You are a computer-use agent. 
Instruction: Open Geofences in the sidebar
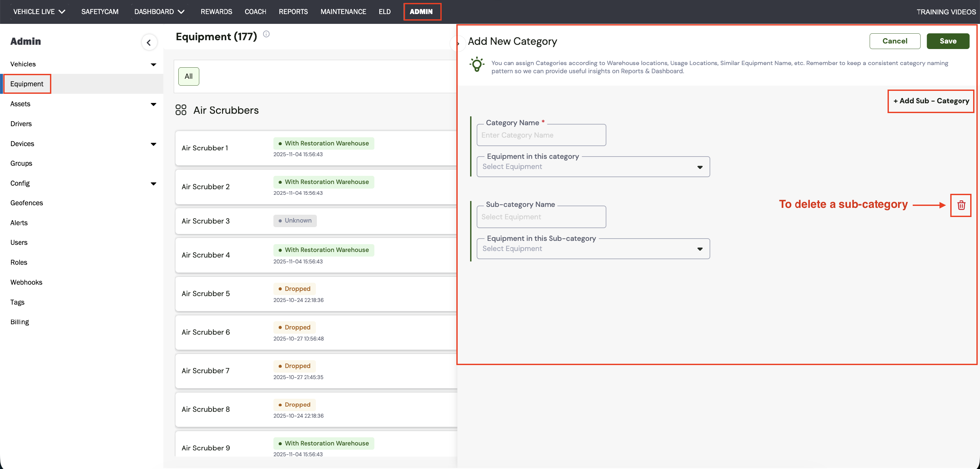pos(27,203)
